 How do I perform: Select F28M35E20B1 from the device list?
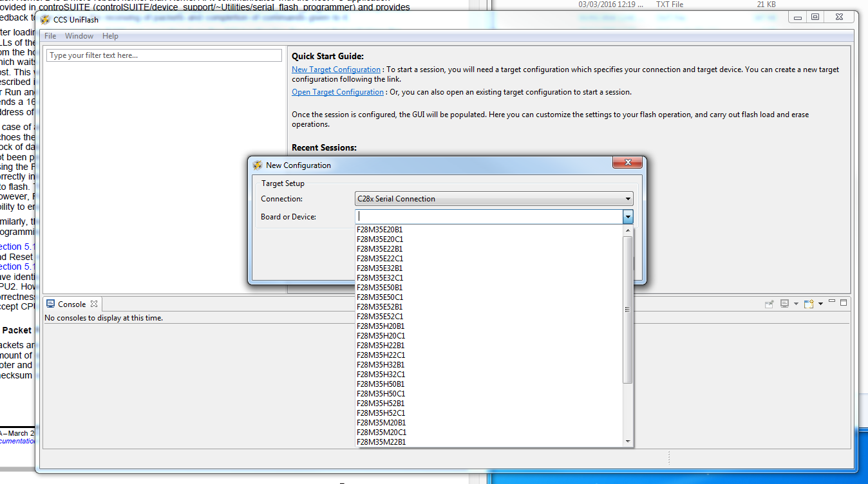[379, 229]
